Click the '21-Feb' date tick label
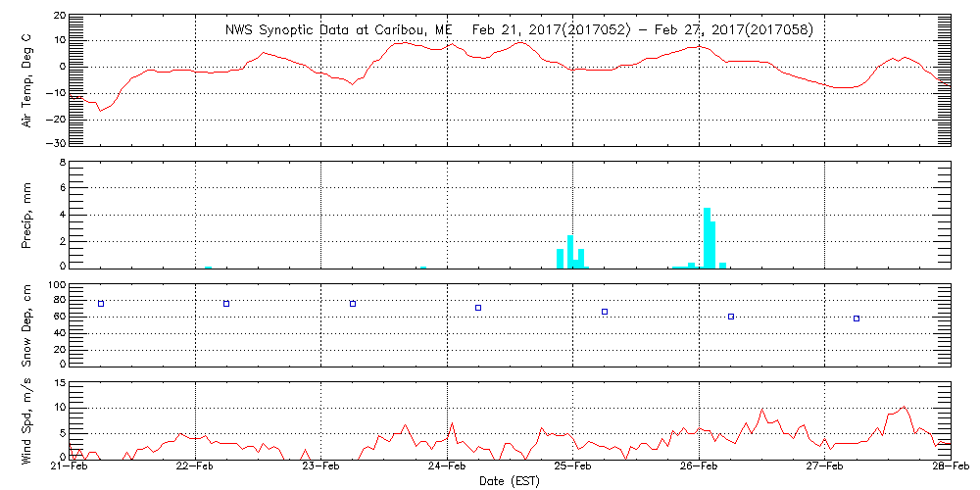Viewport: 980px width, 490px height. click(x=70, y=468)
